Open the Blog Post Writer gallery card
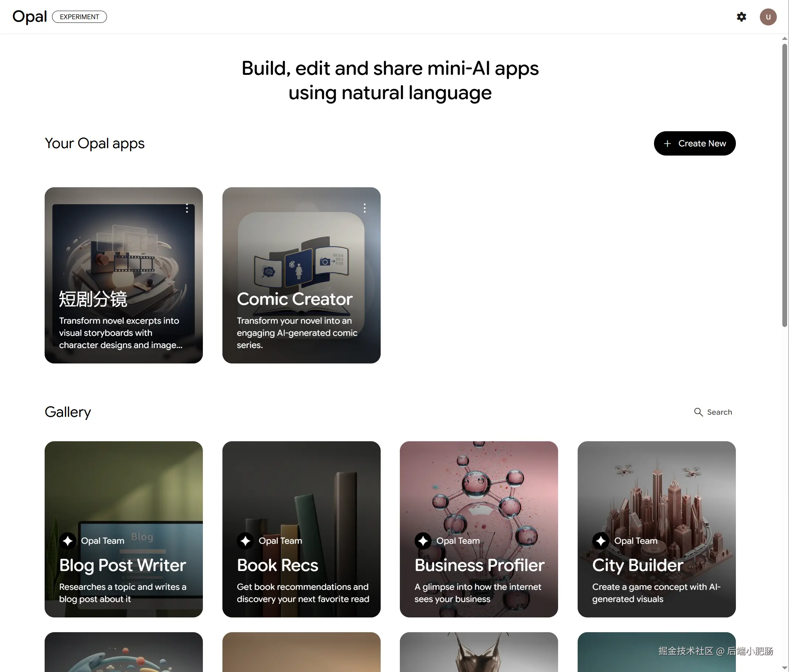This screenshot has height=672, width=789. coord(123,529)
